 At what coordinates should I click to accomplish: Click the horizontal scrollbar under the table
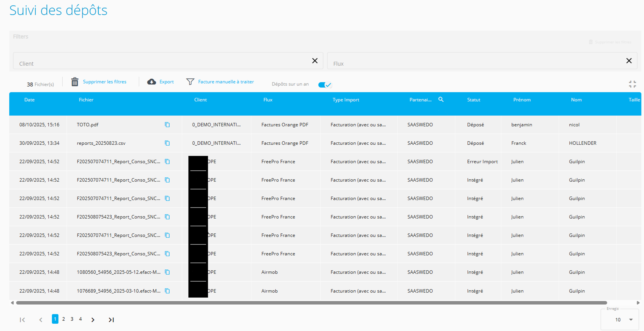[x=311, y=303]
